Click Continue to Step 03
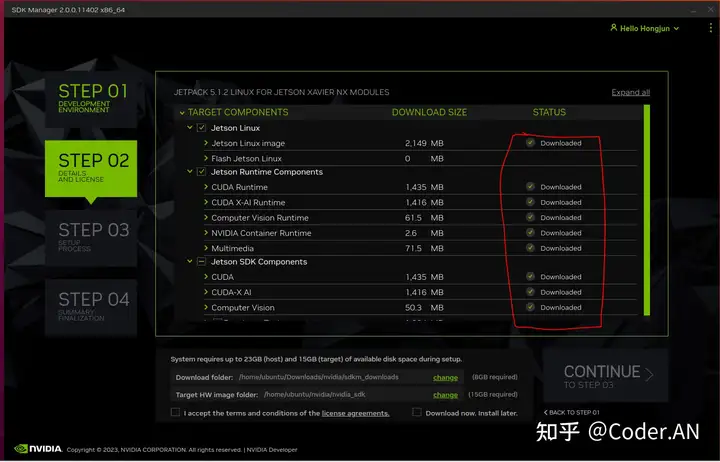The width and height of the screenshot is (720, 462). pos(605,375)
